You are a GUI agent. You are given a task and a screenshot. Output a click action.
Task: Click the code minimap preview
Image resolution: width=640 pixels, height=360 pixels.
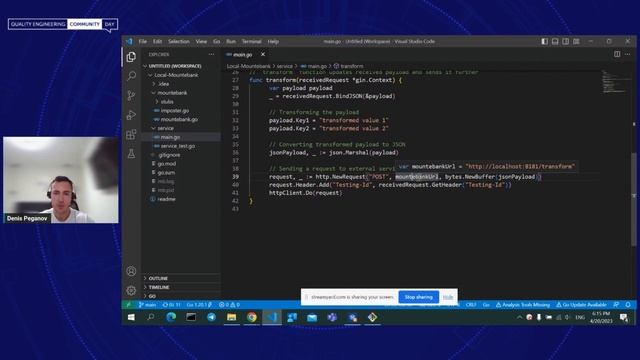(x=614, y=82)
